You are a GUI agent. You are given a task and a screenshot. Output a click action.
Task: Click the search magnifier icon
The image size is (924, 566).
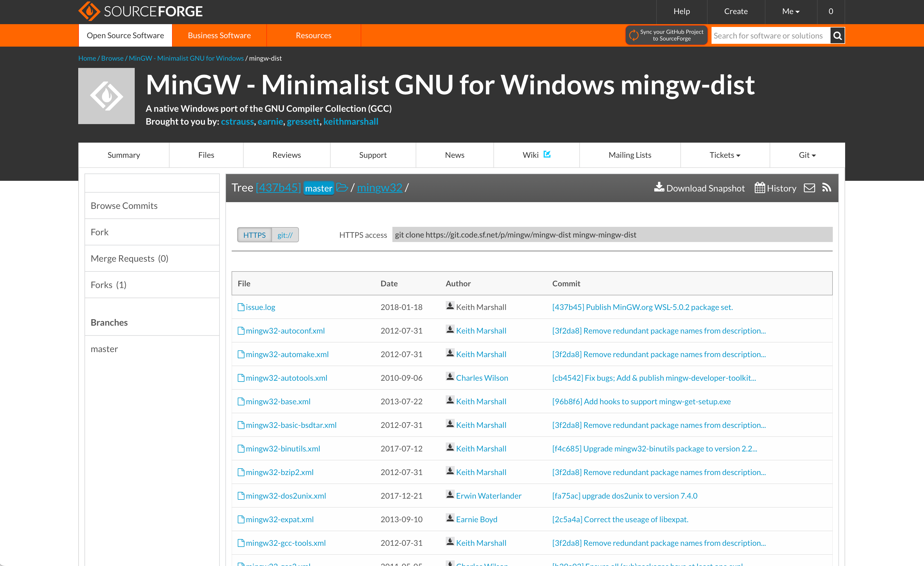tap(837, 36)
